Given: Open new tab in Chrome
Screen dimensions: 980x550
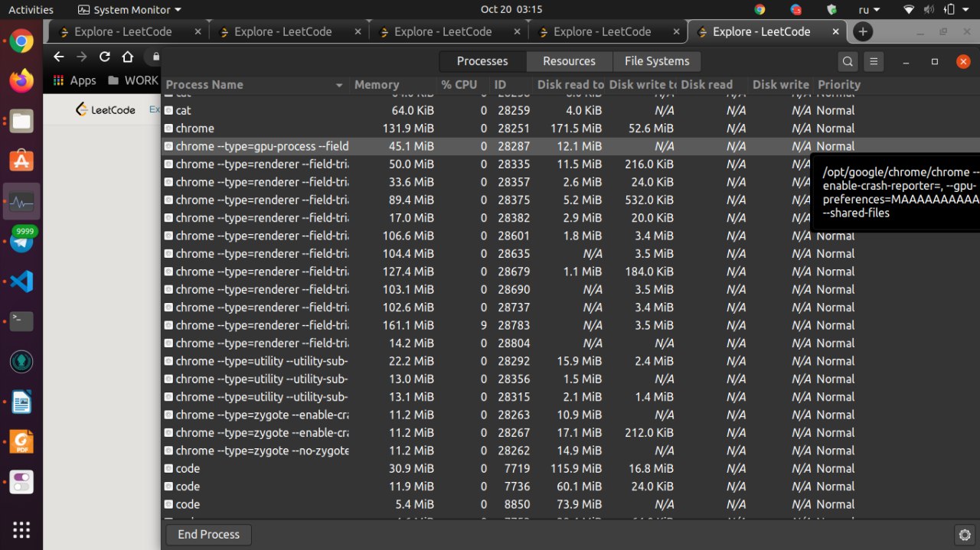Looking at the screenshot, I should pyautogui.click(x=862, y=31).
